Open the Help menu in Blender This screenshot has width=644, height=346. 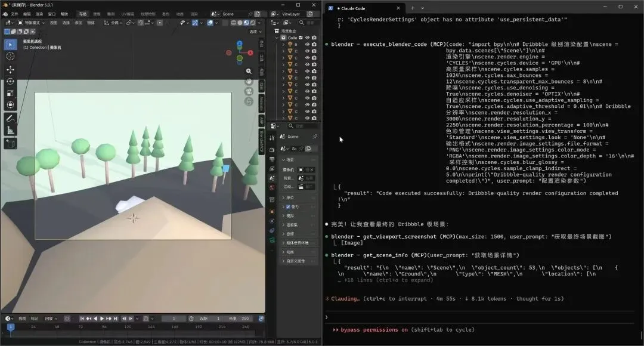64,14
